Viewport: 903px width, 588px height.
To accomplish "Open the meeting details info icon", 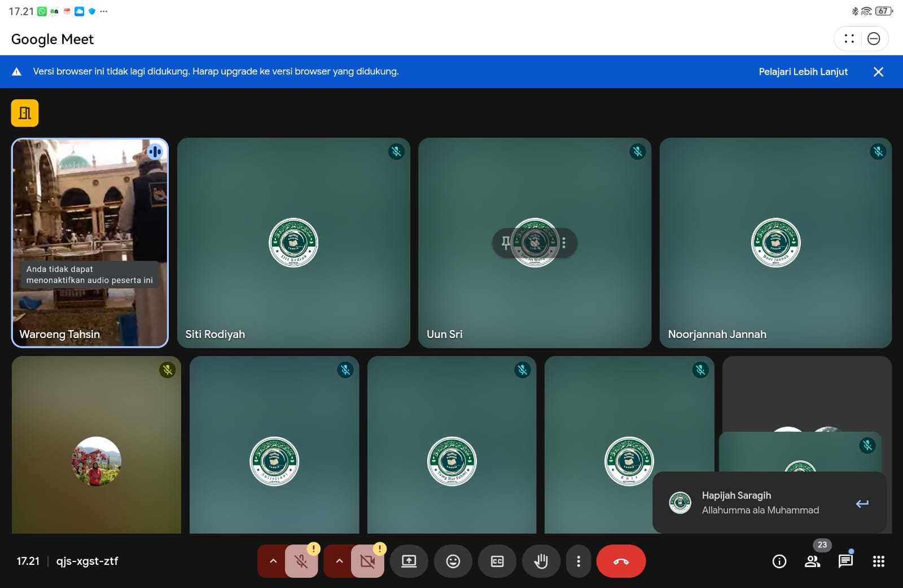I will click(x=779, y=561).
